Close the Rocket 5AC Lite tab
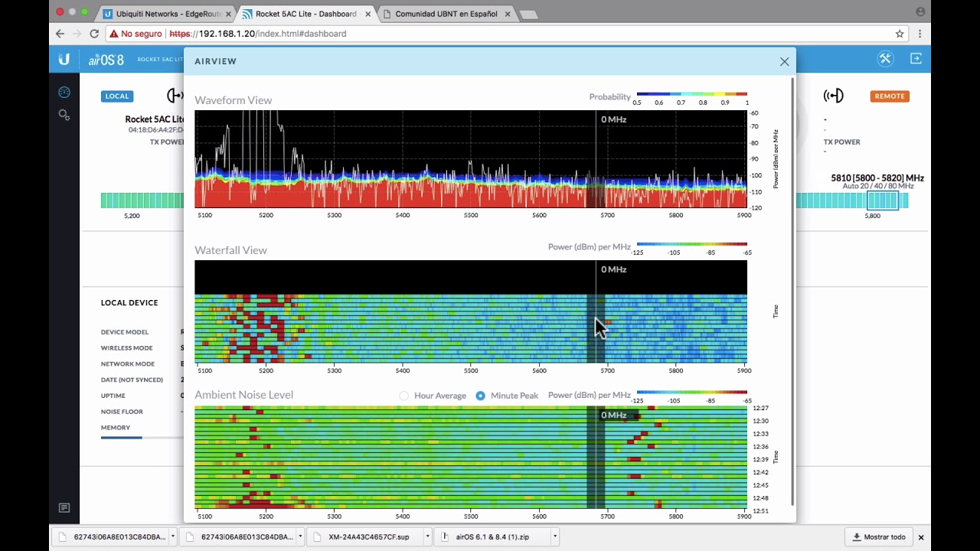This screenshot has width=980, height=551. pos(366,14)
